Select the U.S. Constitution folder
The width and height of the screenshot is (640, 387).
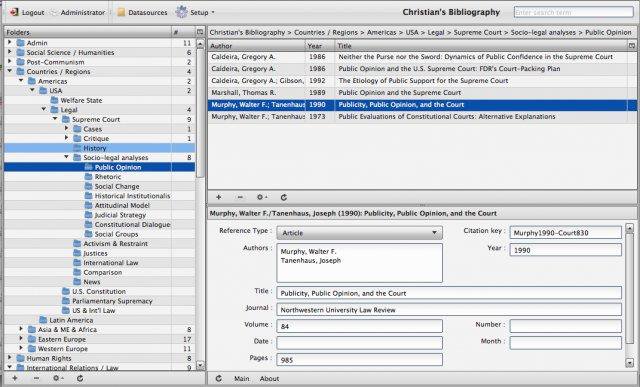click(x=99, y=291)
